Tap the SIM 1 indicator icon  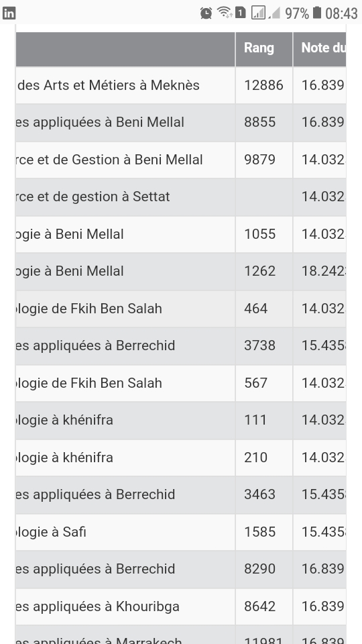click(x=241, y=12)
